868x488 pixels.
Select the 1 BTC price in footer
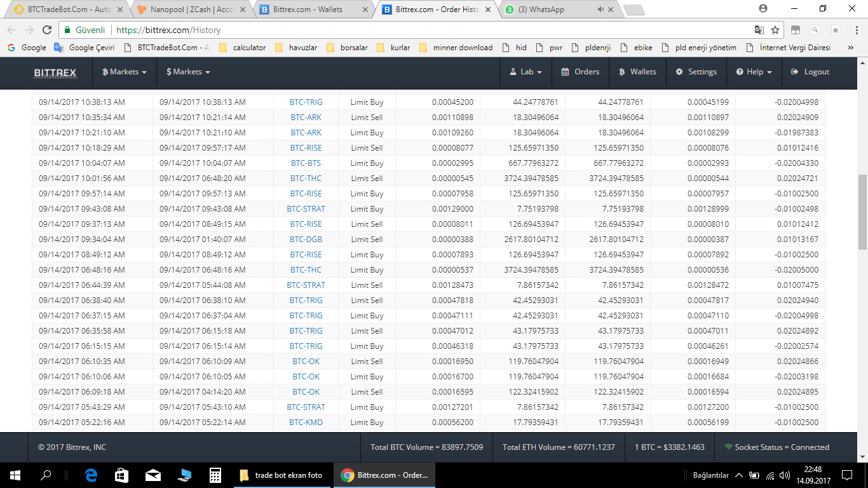[x=670, y=447]
